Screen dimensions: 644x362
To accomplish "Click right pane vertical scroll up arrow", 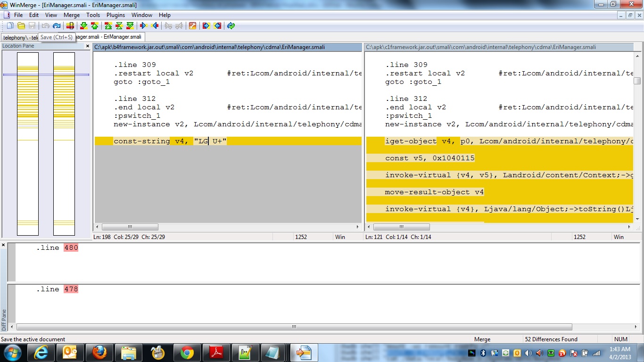I will click(637, 55).
